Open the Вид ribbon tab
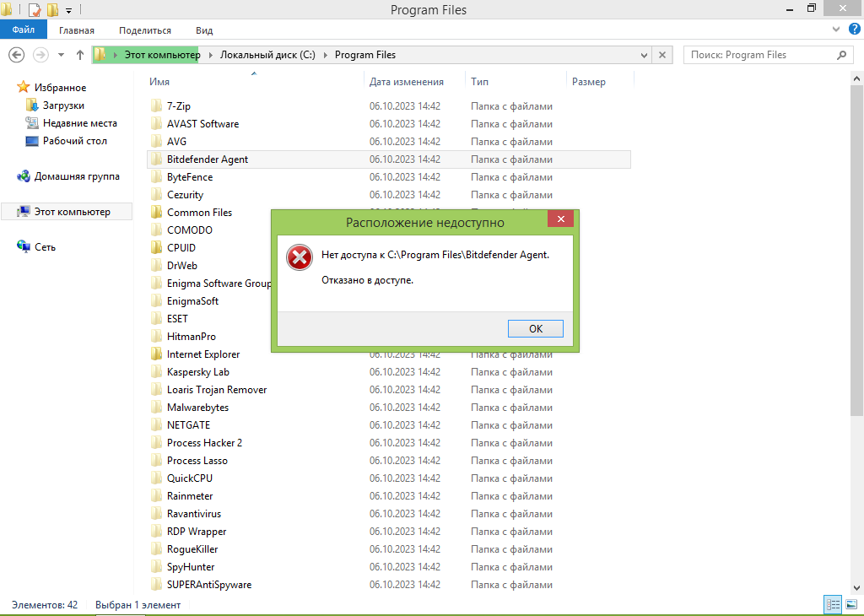This screenshot has height=616, width=864. [x=204, y=30]
